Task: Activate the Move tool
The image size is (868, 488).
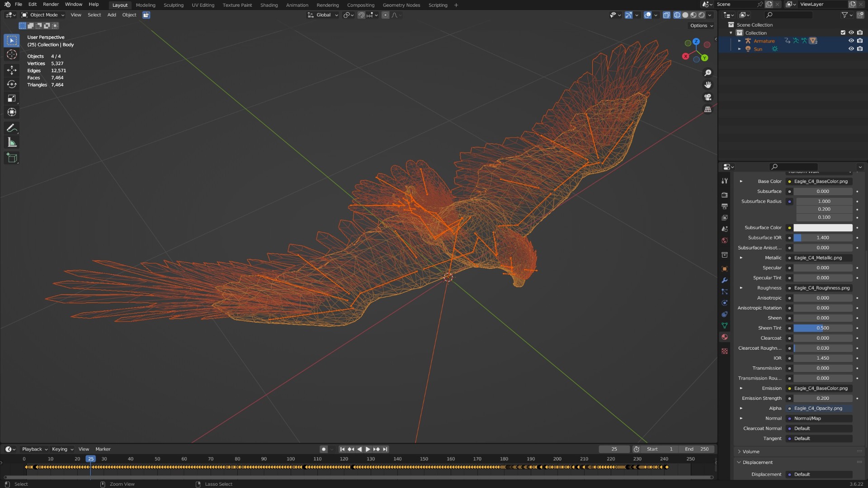Action: coord(12,70)
